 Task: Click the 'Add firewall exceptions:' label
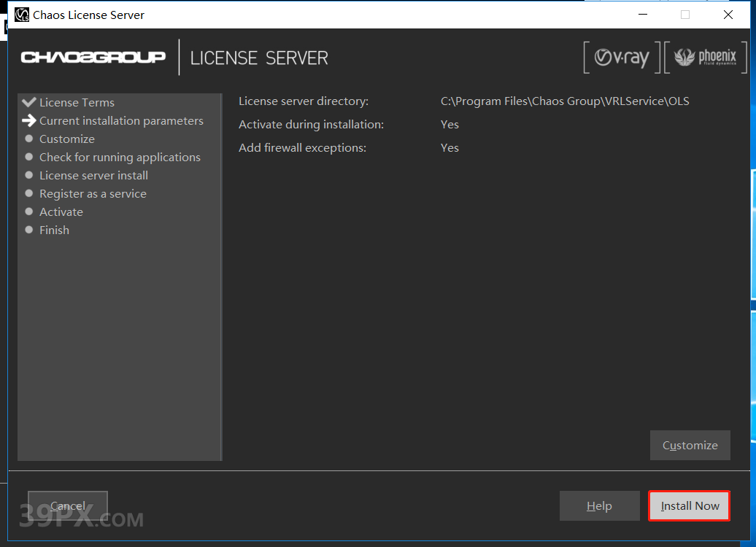303,148
